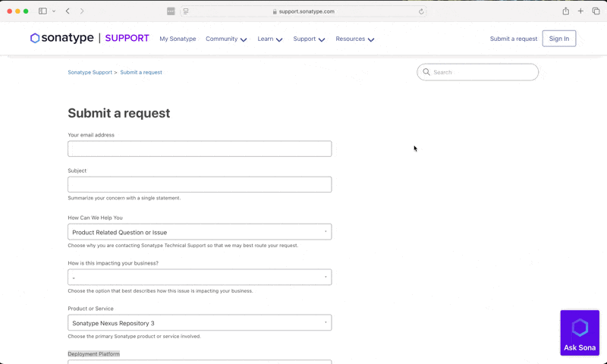The image size is (607, 364).
Task: Expand the Community menu
Action: tap(226, 39)
